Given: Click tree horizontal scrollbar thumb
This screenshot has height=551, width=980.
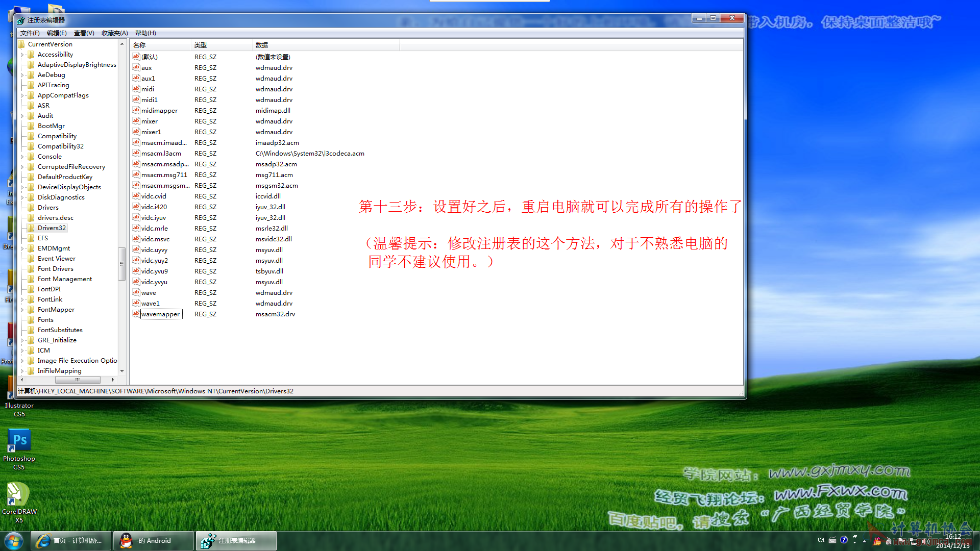Looking at the screenshot, I should [x=78, y=380].
